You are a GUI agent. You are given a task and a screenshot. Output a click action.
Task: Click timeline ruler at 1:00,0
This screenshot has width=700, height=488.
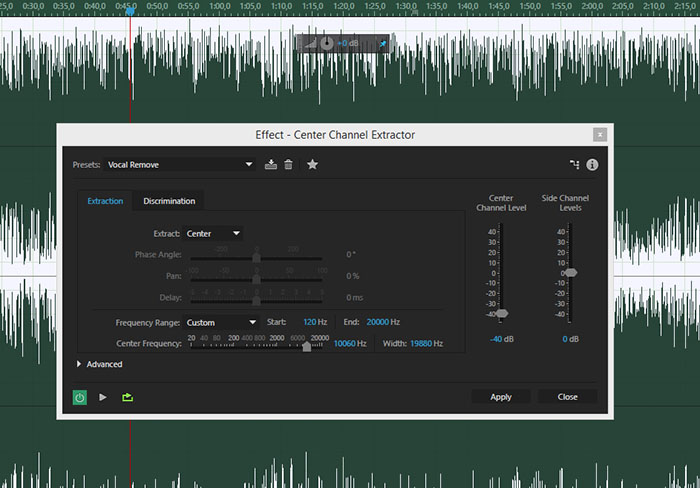pos(220,6)
